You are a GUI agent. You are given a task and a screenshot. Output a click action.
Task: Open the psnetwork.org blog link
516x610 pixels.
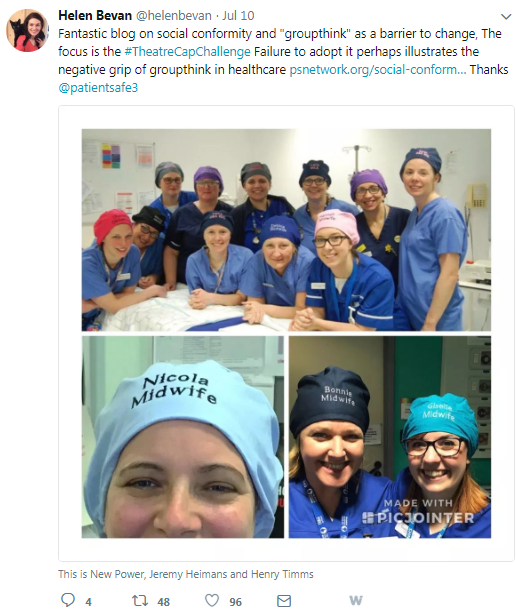[x=377, y=69]
